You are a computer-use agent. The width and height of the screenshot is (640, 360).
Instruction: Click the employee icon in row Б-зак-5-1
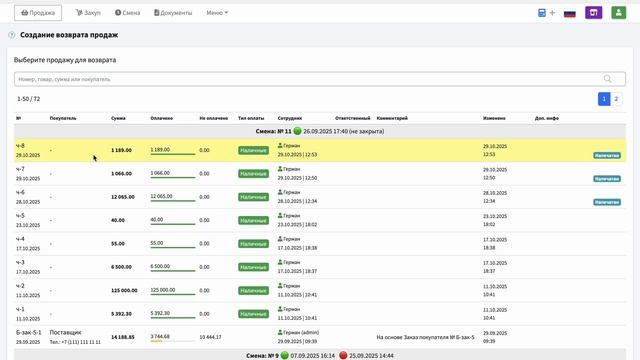click(280, 332)
